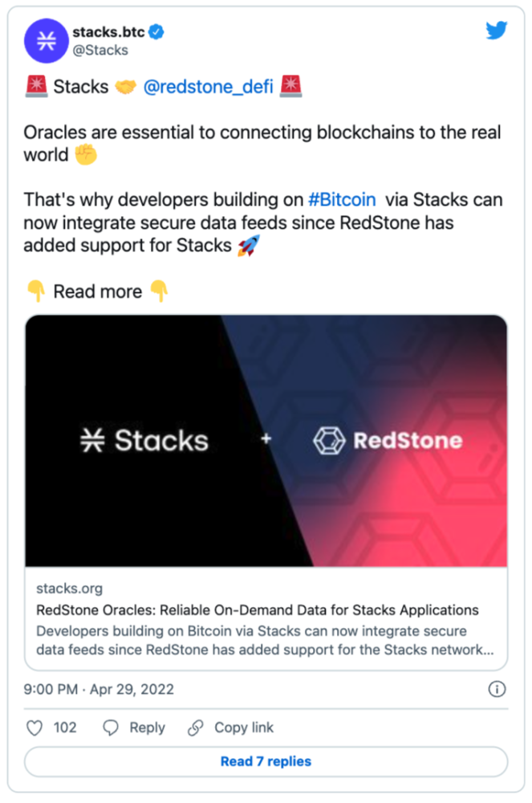Click the blue verified badge
The image size is (532, 803).
tap(156, 32)
